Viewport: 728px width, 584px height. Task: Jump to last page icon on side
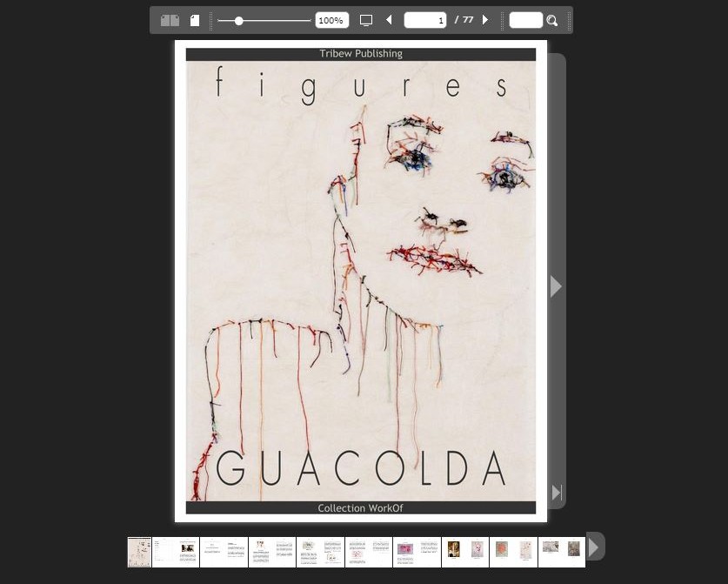(557, 493)
